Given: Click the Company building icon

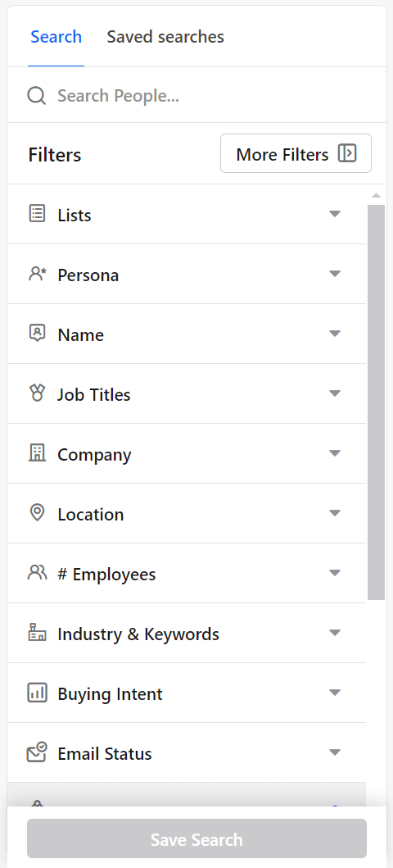Looking at the screenshot, I should [37, 452].
